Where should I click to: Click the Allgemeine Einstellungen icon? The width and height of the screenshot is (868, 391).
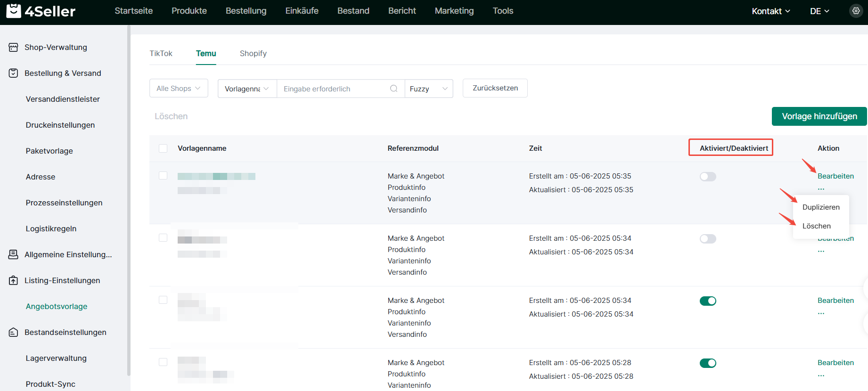tap(13, 255)
